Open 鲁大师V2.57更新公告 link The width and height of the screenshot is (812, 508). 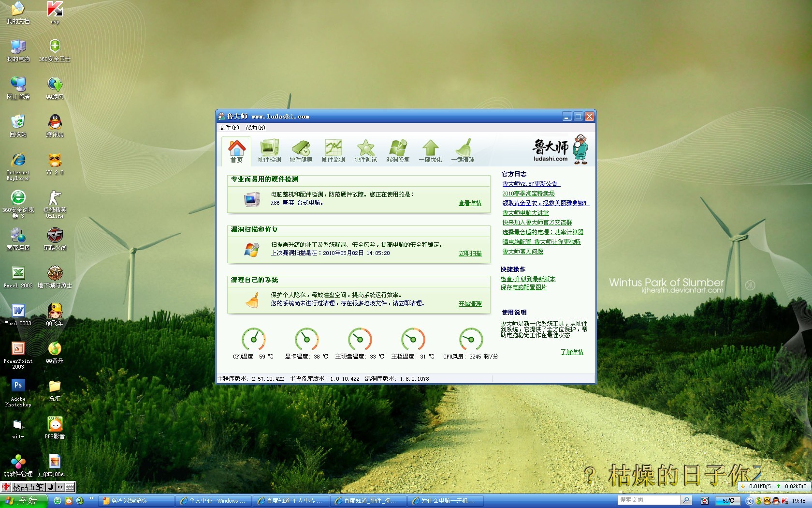pyautogui.click(x=531, y=184)
